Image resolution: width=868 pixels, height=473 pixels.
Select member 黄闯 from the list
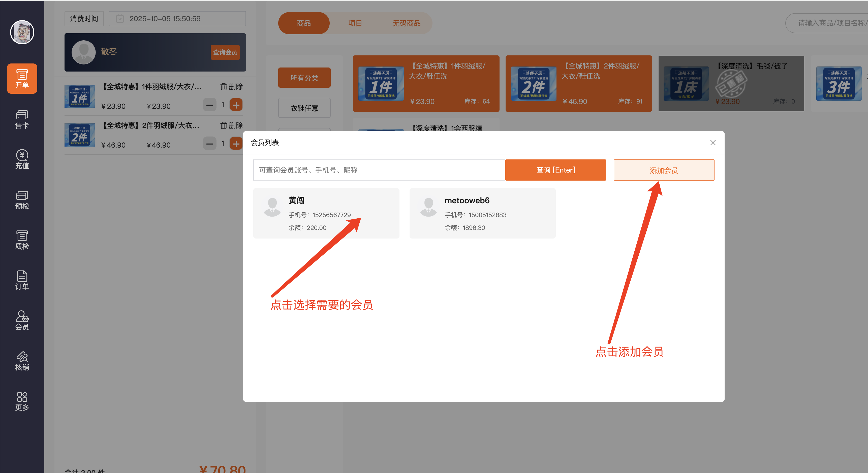coord(326,213)
